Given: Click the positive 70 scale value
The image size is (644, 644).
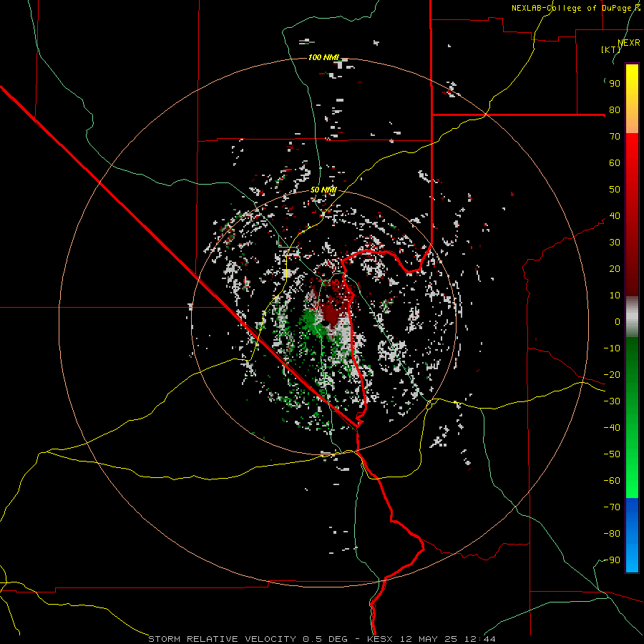Looking at the screenshot, I should (x=615, y=137).
